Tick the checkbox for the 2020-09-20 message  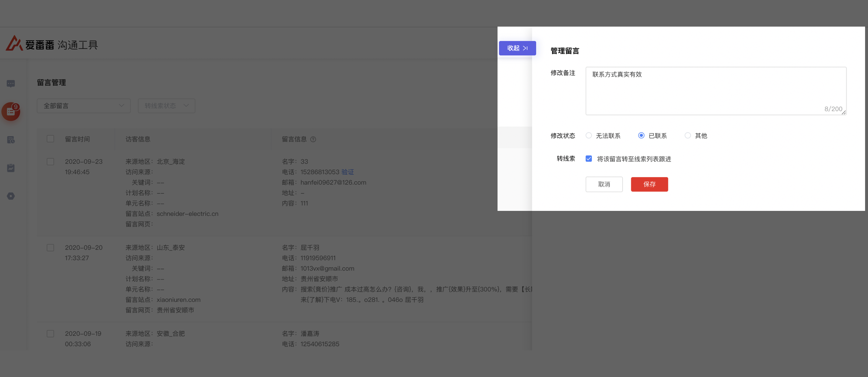click(50, 248)
